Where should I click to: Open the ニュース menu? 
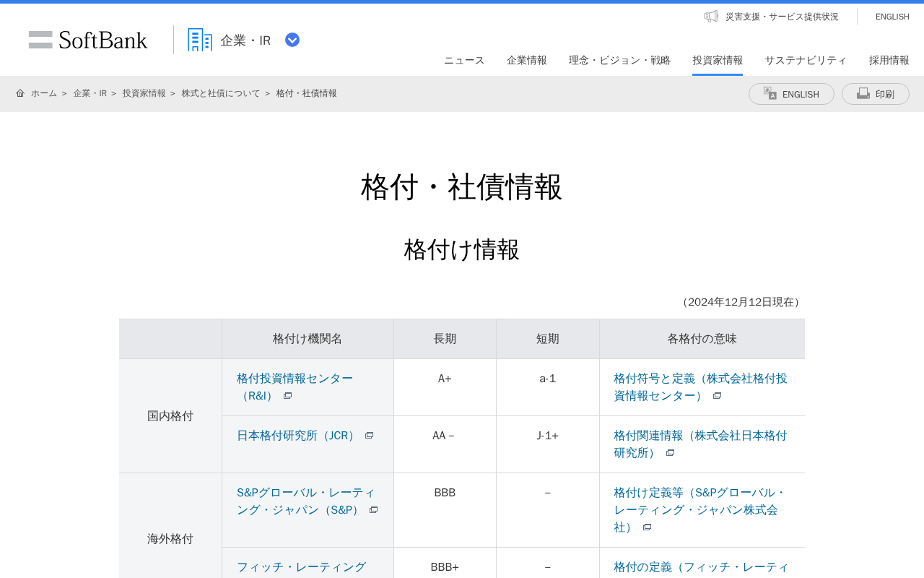click(x=464, y=60)
